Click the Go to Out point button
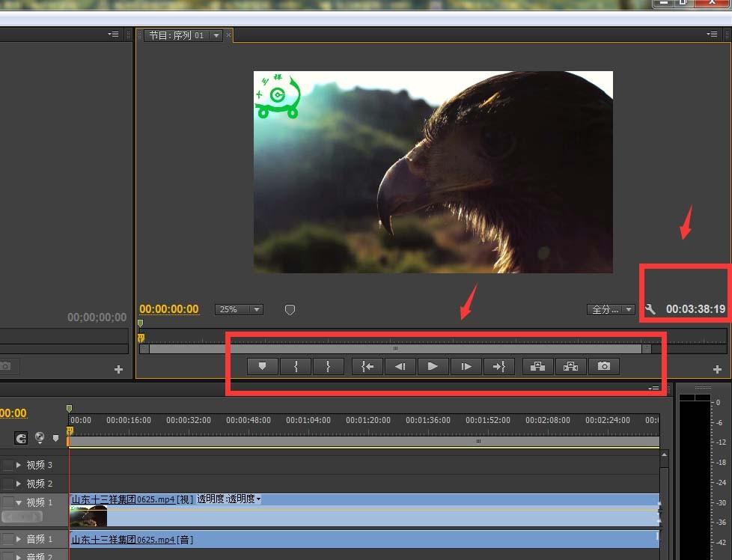The height and width of the screenshot is (560, 732). pyautogui.click(x=498, y=366)
